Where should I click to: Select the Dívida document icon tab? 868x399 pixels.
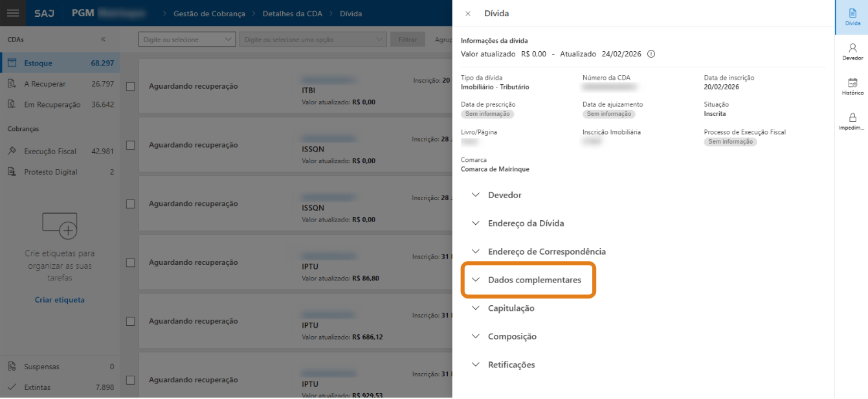[x=852, y=17]
